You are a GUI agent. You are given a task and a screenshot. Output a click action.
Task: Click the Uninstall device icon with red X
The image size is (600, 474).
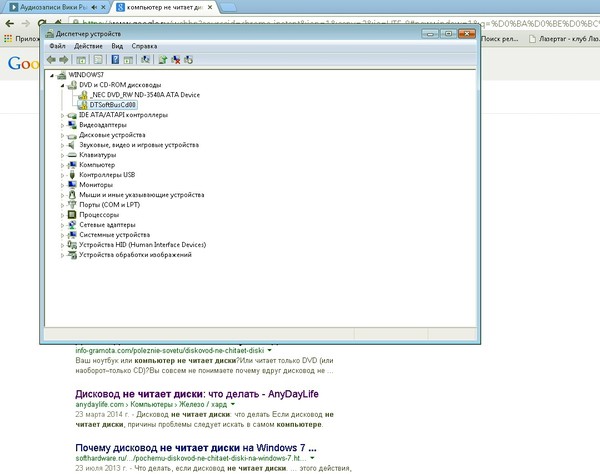176,60
